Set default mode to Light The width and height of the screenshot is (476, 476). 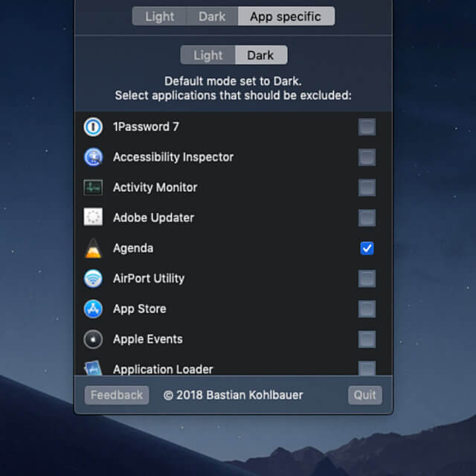tap(208, 55)
